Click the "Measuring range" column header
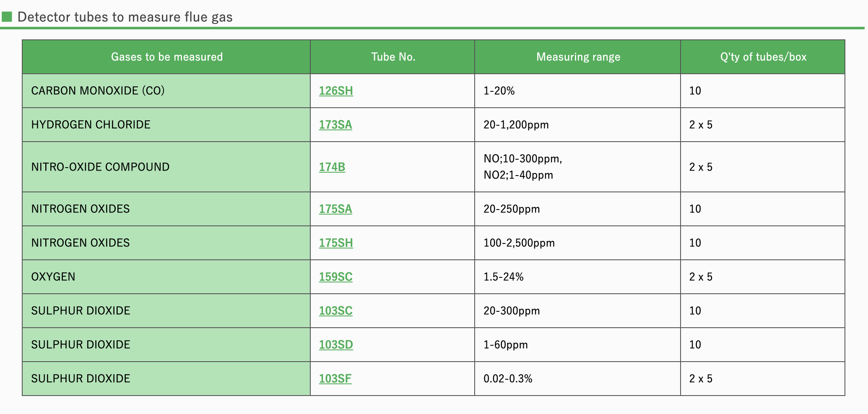Viewport: 868px width, 414px height. coord(578,57)
